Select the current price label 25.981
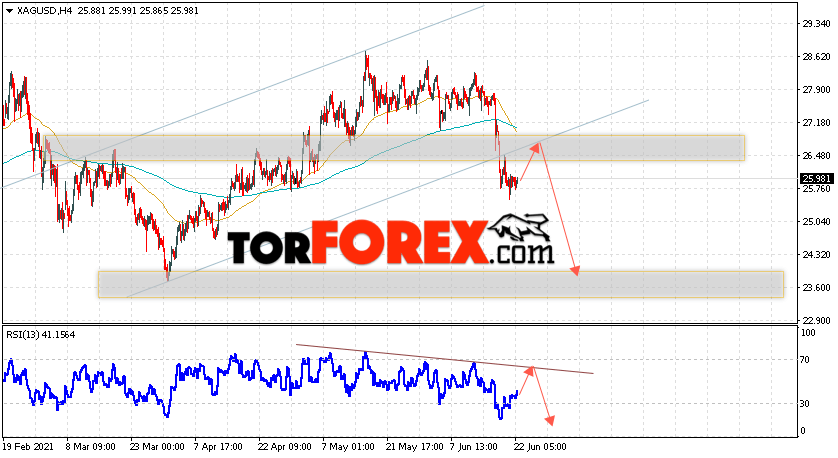The height and width of the screenshot is (458, 838). pos(816,179)
